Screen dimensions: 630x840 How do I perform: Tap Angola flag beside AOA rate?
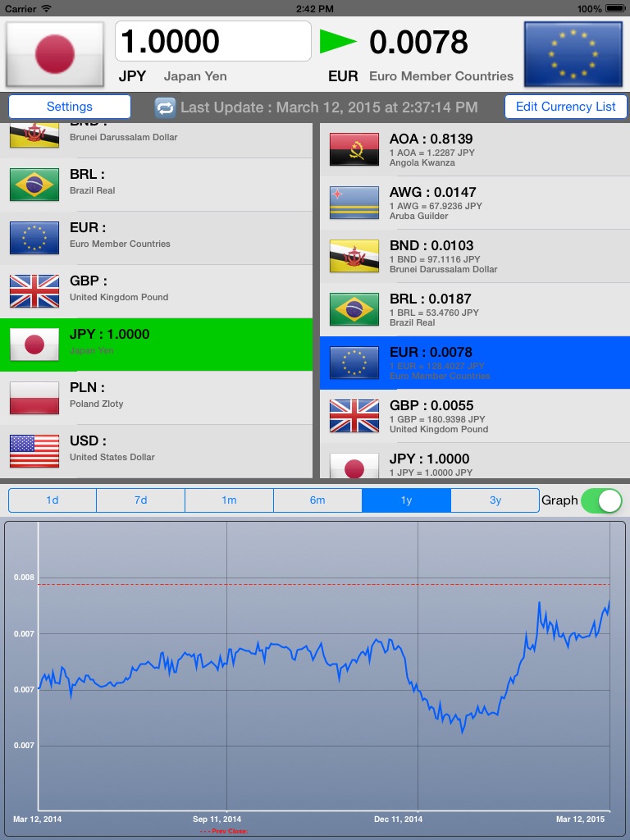click(x=354, y=149)
